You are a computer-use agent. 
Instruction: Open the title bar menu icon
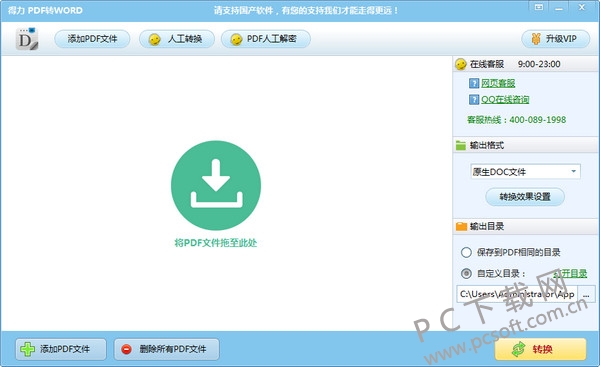click(x=539, y=7)
